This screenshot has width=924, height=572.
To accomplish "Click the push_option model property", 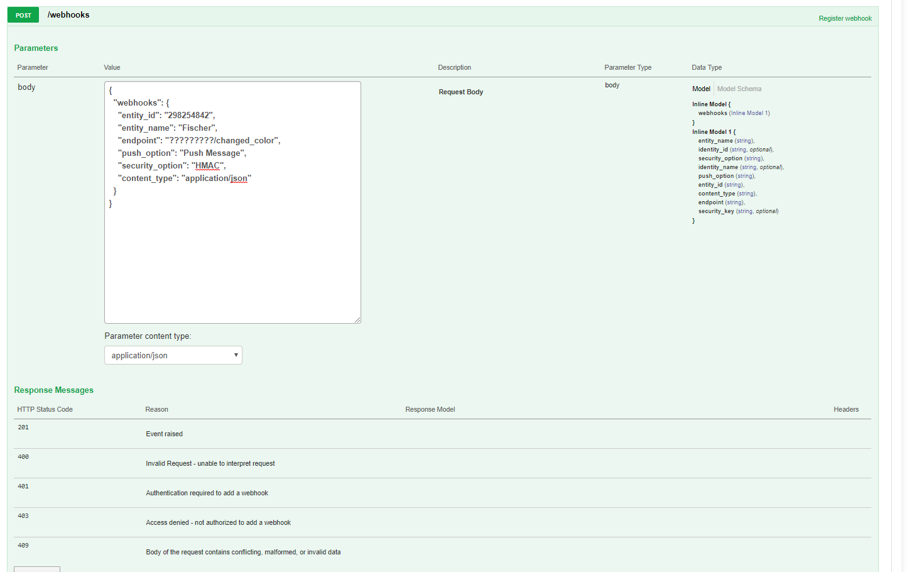I will [716, 176].
